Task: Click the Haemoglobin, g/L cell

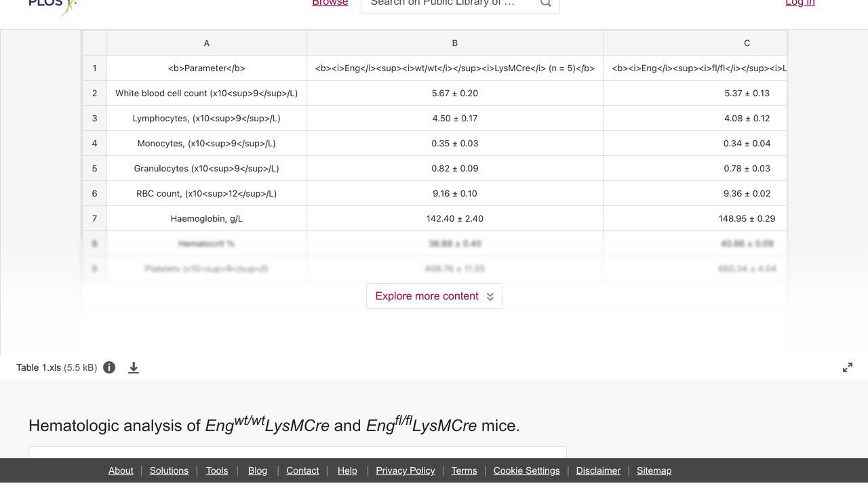Action: pos(207,218)
